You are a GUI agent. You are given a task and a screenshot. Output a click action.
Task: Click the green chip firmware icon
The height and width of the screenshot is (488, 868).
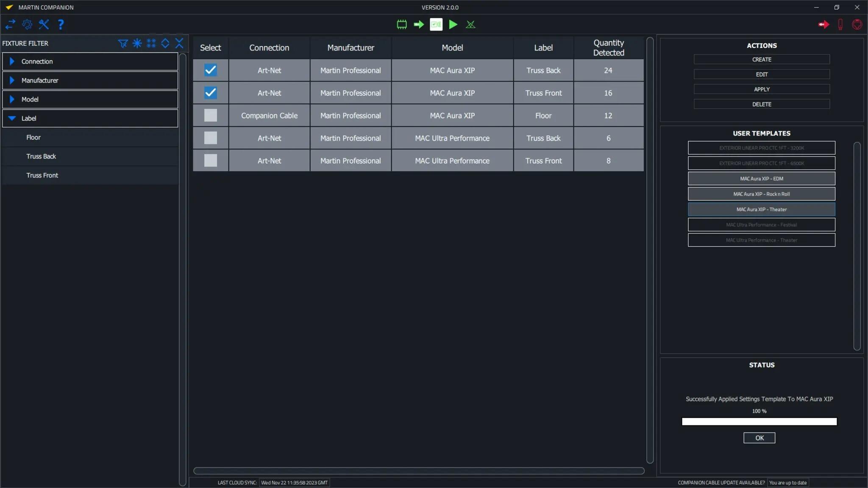(402, 25)
